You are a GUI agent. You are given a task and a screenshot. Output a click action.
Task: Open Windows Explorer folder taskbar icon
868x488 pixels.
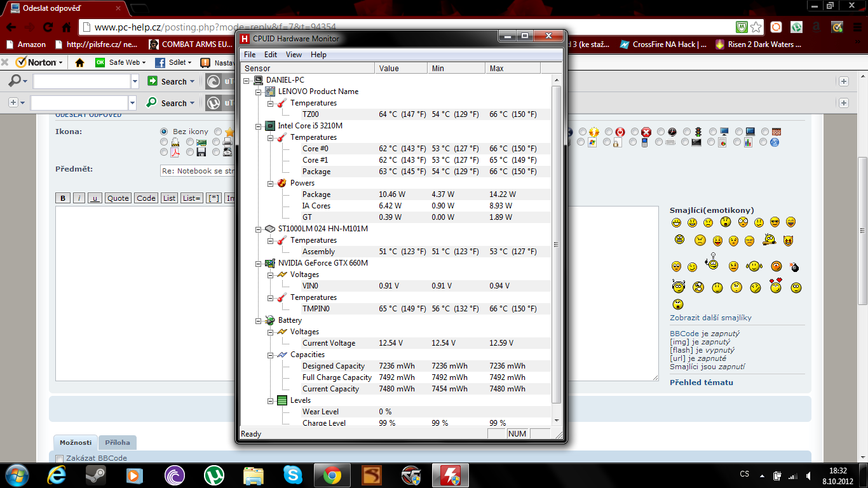pyautogui.click(x=254, y=475)
